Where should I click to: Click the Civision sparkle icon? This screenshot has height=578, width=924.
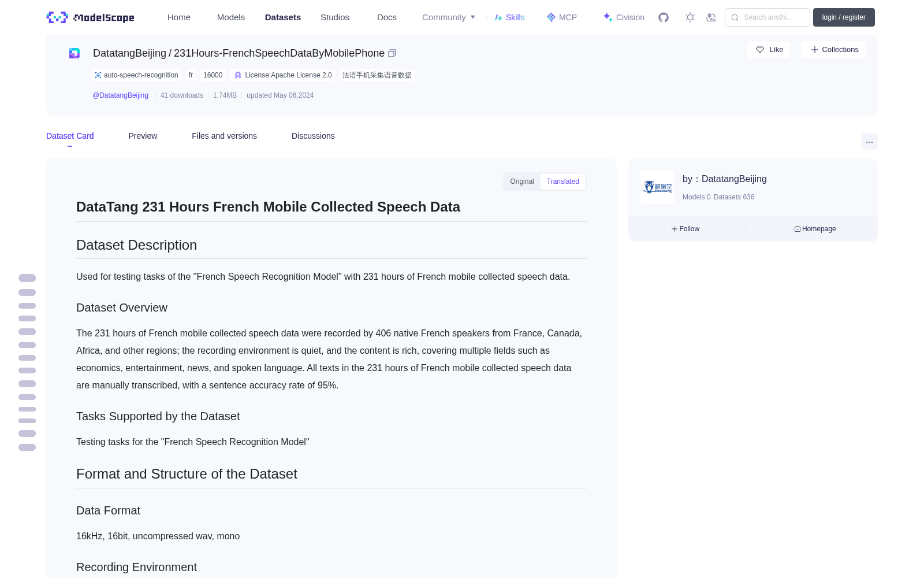click(x=608, y=17)
